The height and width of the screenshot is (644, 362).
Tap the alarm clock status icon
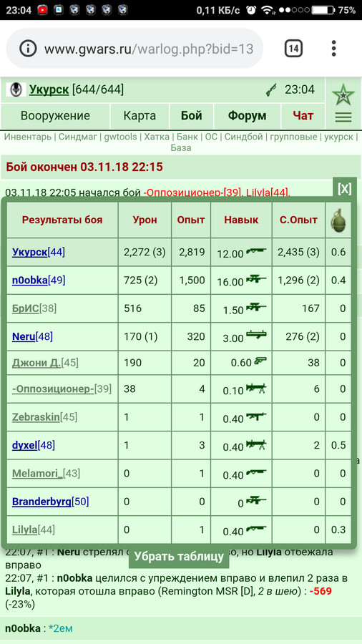(x=251, y=10)
